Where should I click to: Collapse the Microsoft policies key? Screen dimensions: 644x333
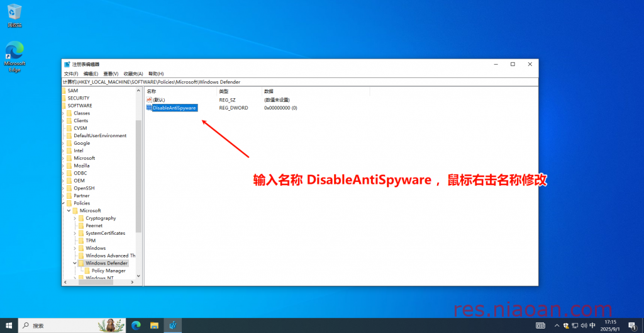pyautogui.click(x=69, y=210)
